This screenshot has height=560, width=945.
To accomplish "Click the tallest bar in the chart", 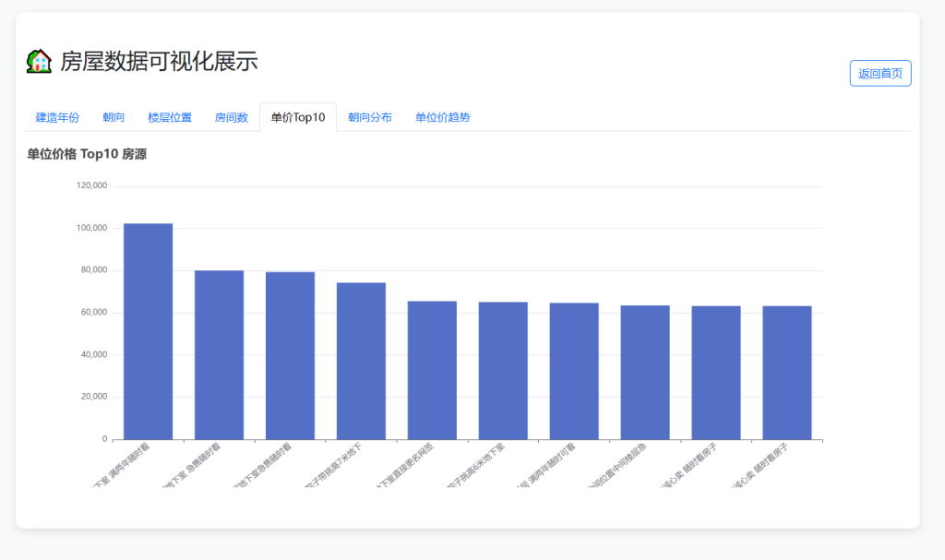I will click(148, 332).
